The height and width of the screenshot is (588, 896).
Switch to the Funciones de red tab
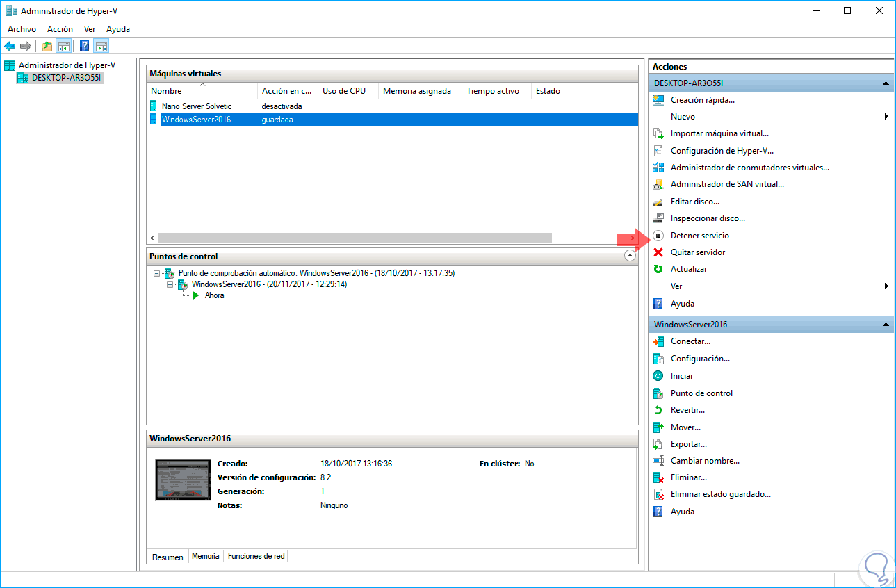(x=256, y=556)
